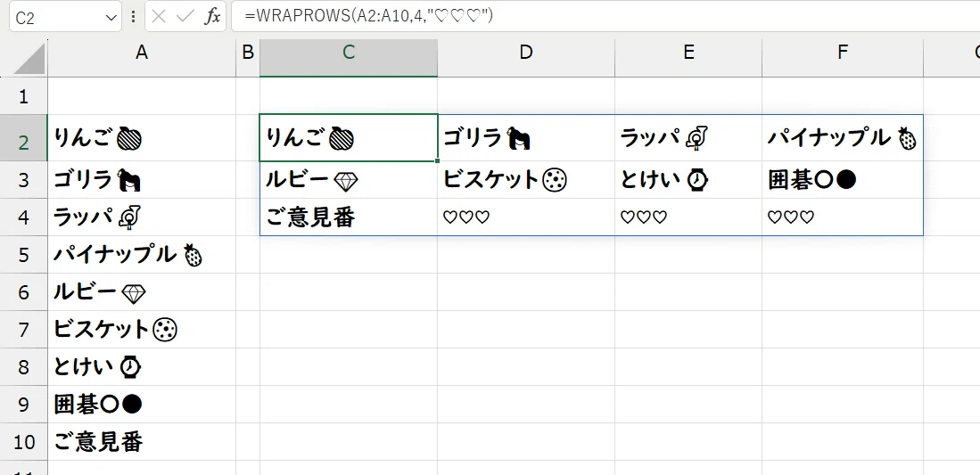Image resolution: width=980 pixels, height=475 pixels.
Task: Select column F header
Action: tap(843, 58)
